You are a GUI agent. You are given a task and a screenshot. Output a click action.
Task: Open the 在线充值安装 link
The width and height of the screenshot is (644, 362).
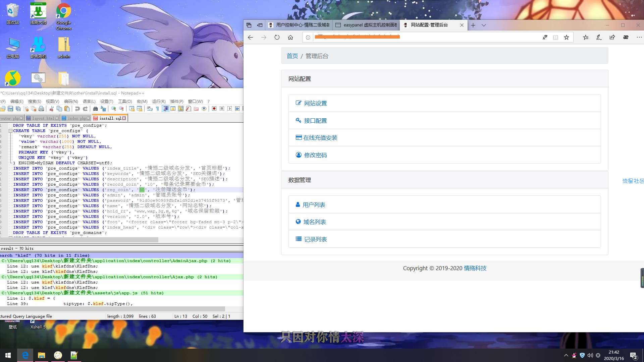320,138
